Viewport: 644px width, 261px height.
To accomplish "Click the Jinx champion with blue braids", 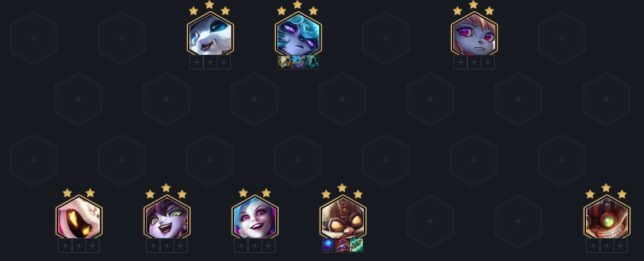I will pyautogui.click(x=254, y=218).
